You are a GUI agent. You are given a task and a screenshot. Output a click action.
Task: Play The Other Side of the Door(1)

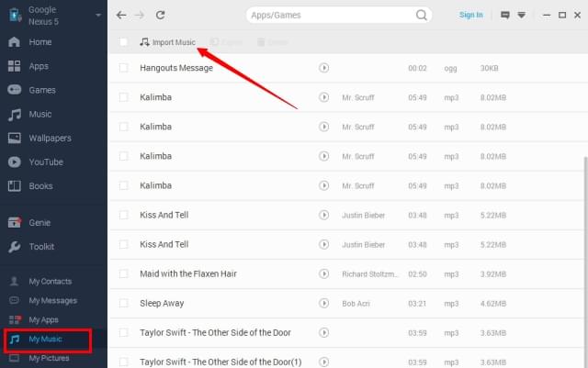coord(324,362)
